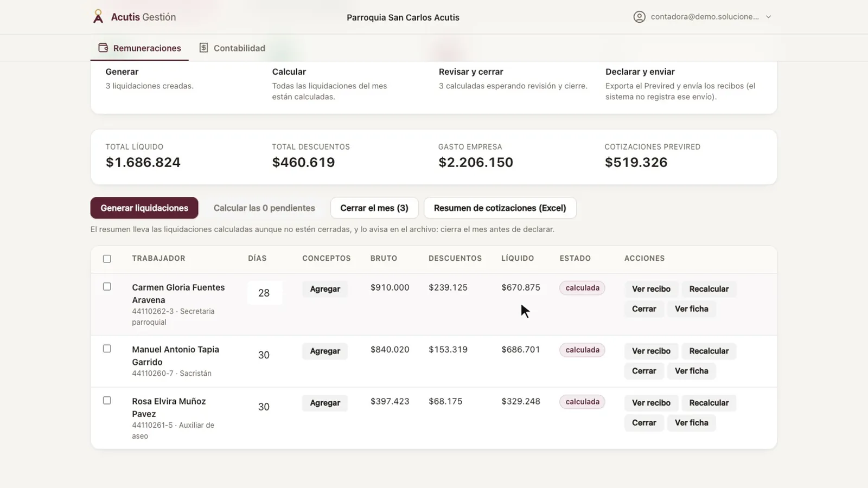Click Cerrar for Manuel Antonio Tapia

click(644, 371)
